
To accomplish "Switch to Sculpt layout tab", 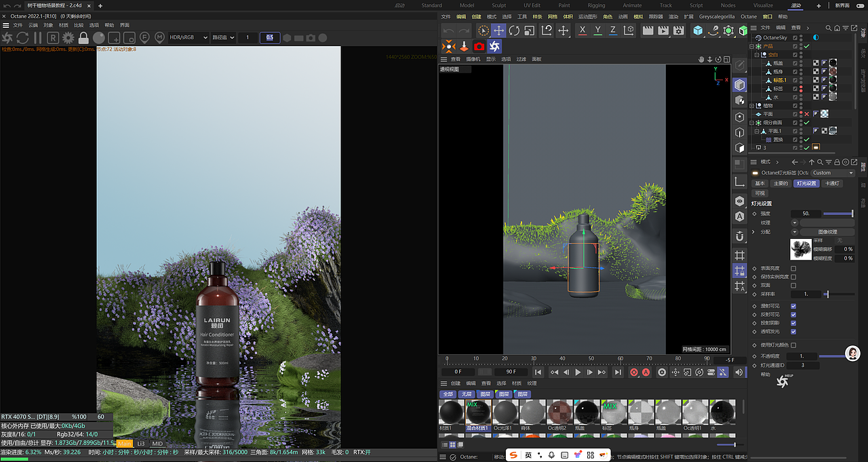I will pos(498,5).
